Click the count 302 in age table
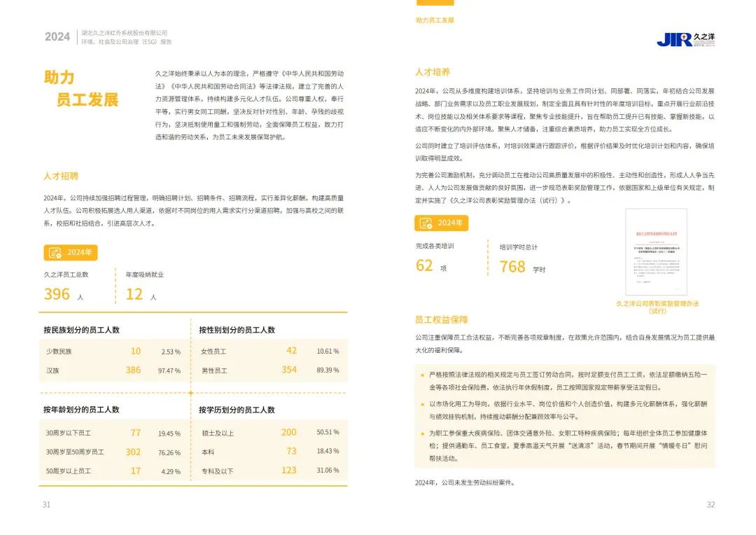756x535 pixels. 133,452
